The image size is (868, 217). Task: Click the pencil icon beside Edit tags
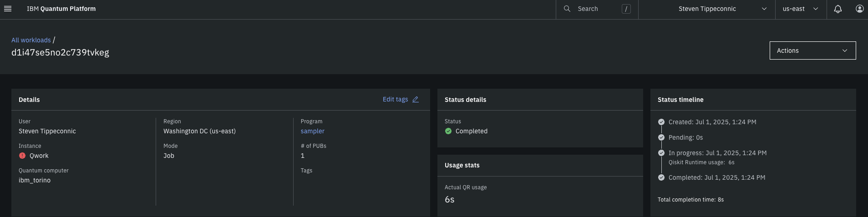pyautogui.click(x=416, y=99)
